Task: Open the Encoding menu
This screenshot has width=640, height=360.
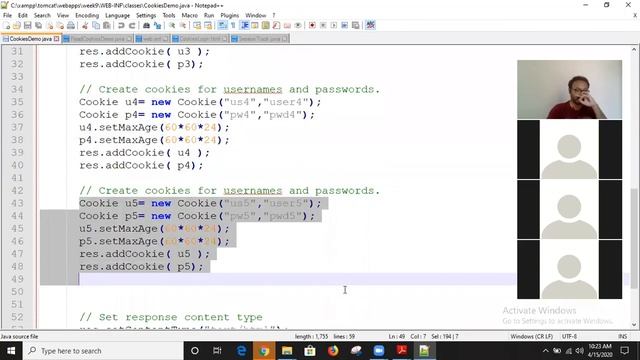Action: (87, 15)
